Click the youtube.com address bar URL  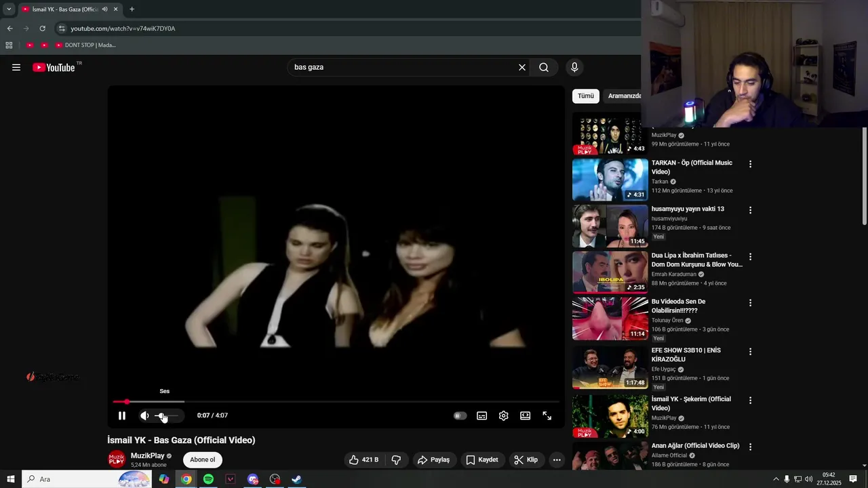pyautogui.click(x=123, y=28)
